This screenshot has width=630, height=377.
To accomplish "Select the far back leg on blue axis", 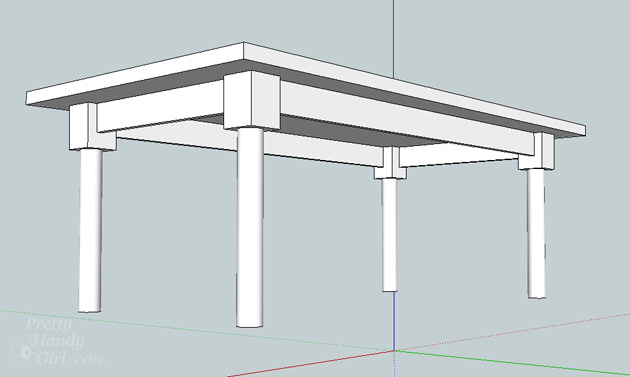I will pos(389,235).
